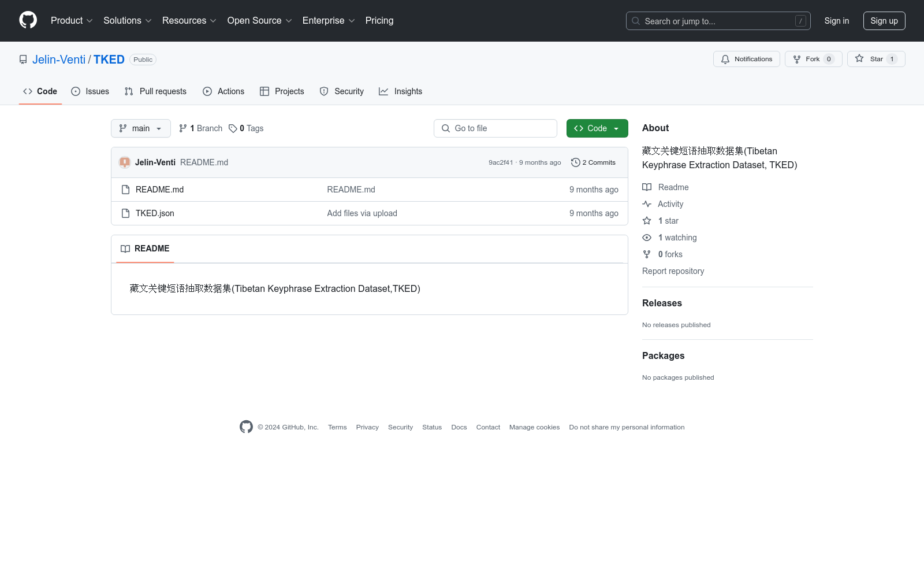Expand the Open Source menu
The width and height of the screenshot is (924, 578).
[260, 20]
